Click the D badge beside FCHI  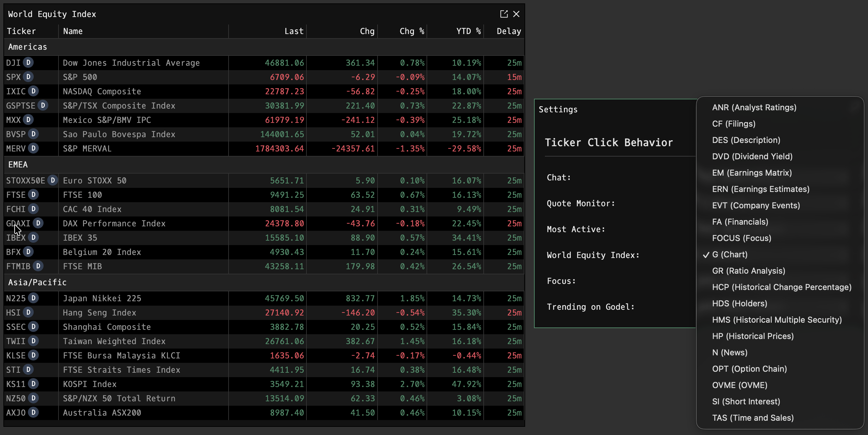click(33, 209)
